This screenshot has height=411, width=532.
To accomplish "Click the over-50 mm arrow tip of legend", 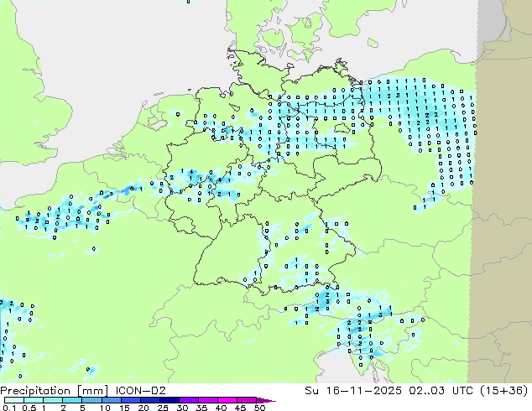I will coord(266,400).
